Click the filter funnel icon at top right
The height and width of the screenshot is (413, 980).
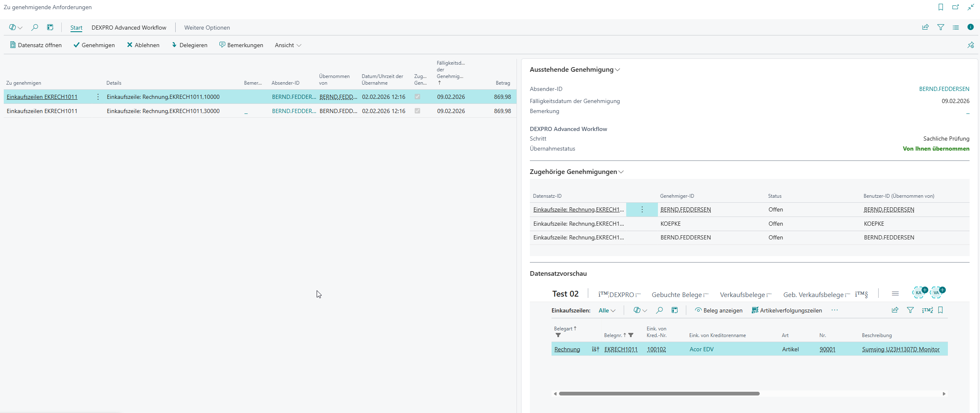tap(941, 28)
